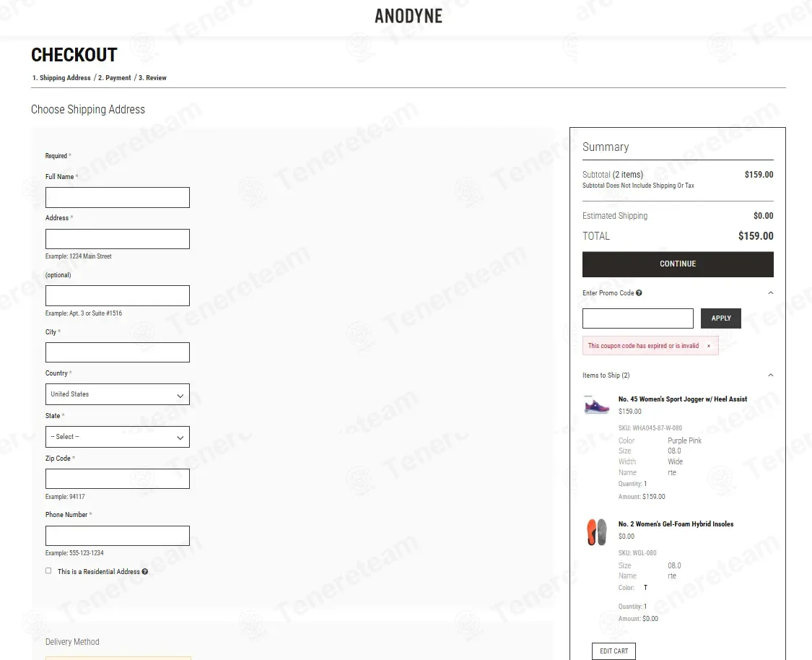Viewport: 812px width, 660px height.
Task: Focus the Address input field
Action: (x=118, y=239)
